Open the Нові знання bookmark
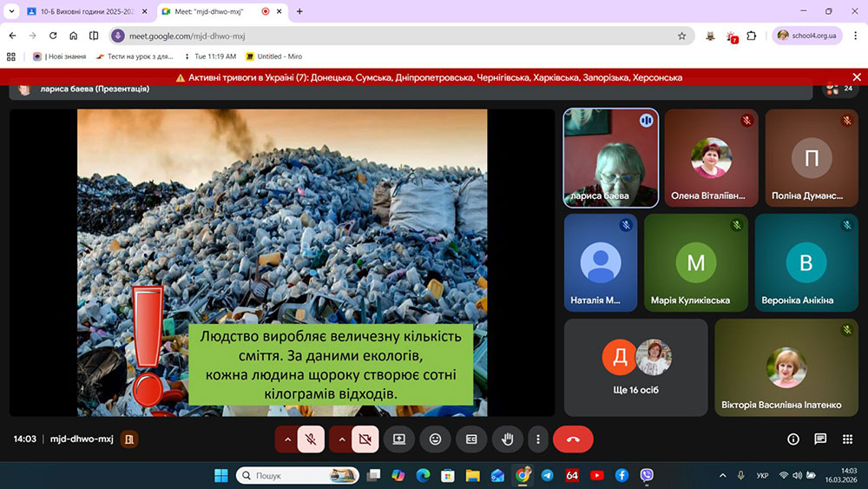The image size is (868, 489). (x=60, y=56)
